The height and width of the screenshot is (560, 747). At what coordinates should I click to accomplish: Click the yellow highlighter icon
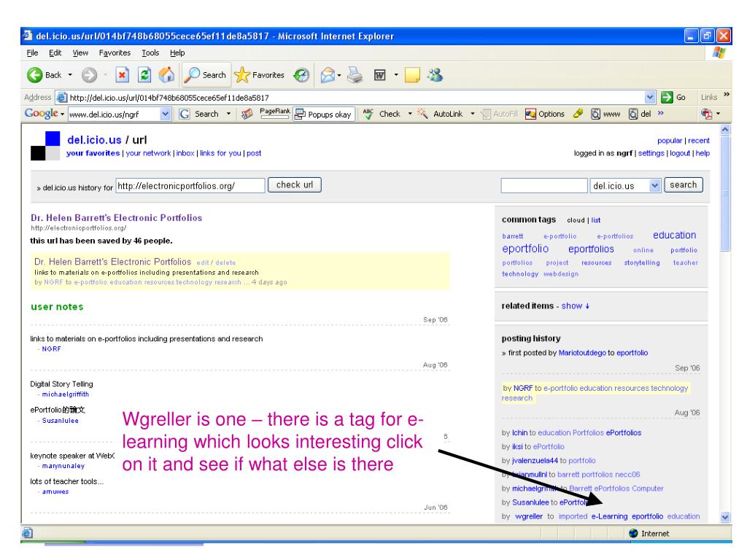pos(578,114)
